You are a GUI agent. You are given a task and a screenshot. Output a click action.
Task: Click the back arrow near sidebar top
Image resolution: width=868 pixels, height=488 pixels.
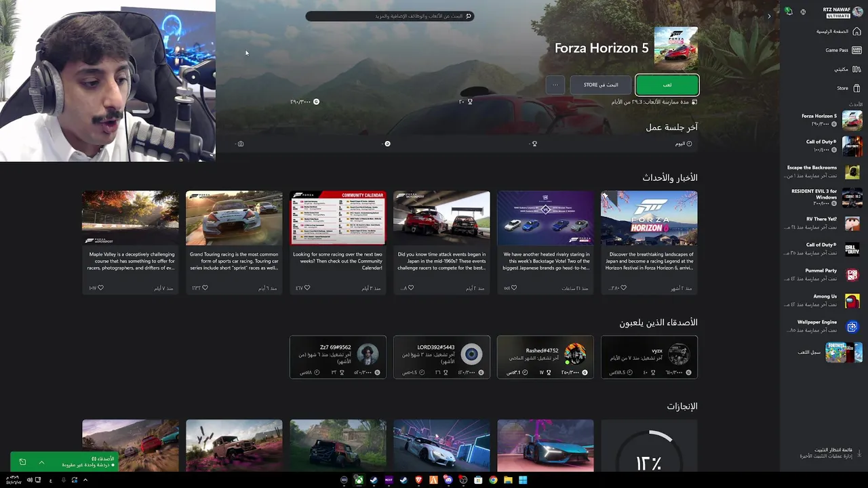coord(769,16)
